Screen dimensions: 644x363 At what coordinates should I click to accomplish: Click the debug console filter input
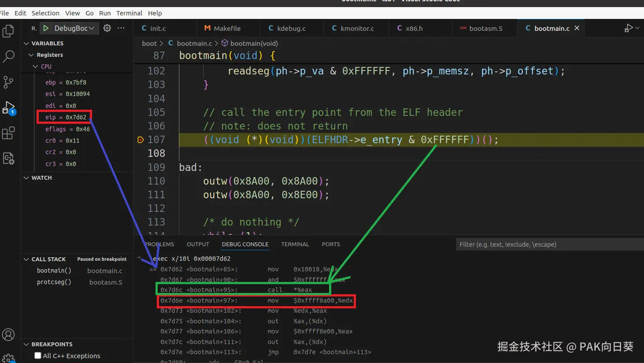(x=550, y=244)
